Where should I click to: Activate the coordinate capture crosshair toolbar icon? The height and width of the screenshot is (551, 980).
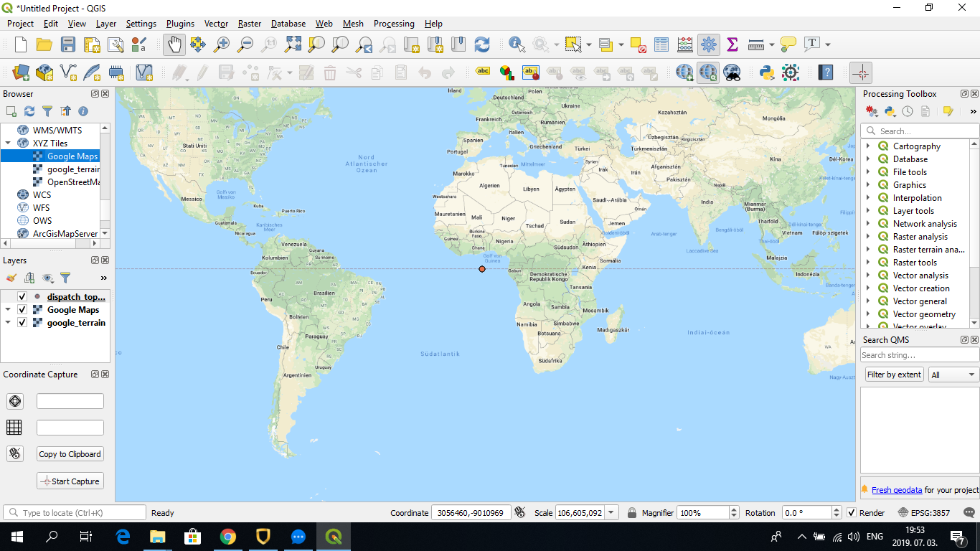click(x=861, y=72)
